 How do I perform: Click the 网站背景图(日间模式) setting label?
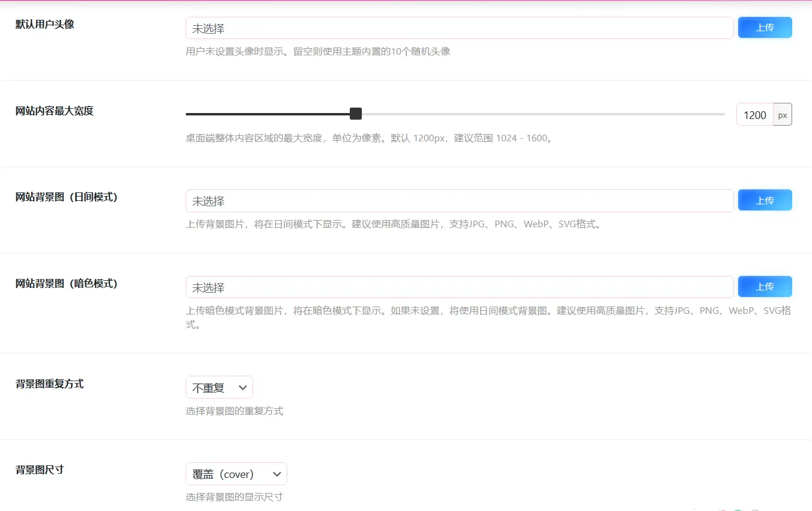pyautogui.click(x=67, y=197)
